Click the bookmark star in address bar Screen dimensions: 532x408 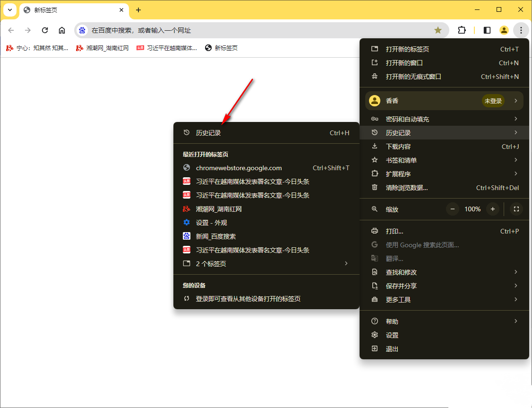click(438, 30)
